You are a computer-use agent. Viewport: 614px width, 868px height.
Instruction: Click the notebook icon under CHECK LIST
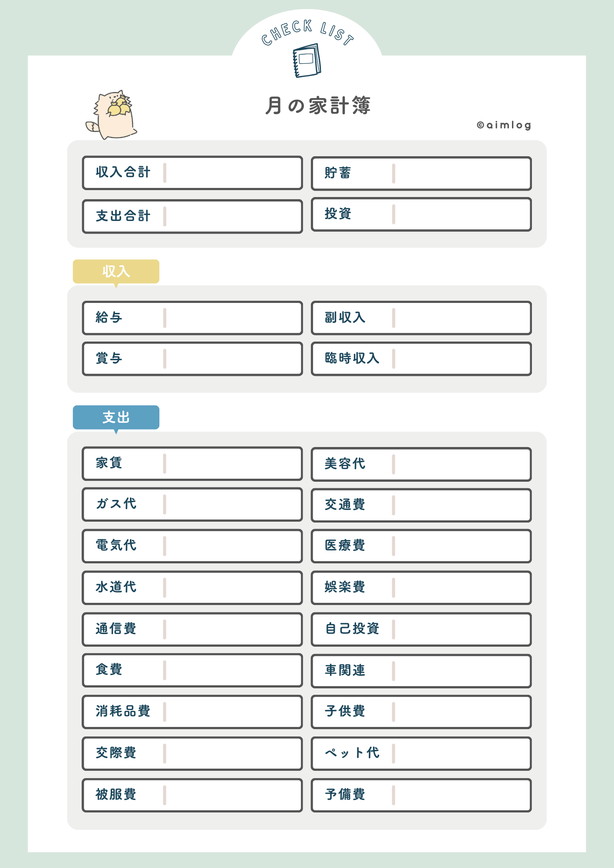[x=307, y=60]
